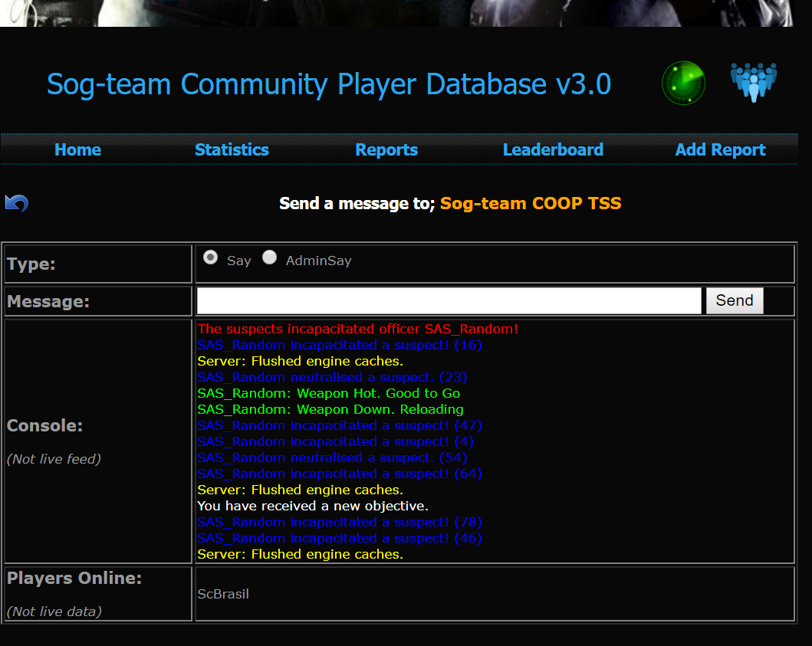The image size is (812, 646).
Task: Select the AdminSay radio button
Action: [x=269, y=258]
